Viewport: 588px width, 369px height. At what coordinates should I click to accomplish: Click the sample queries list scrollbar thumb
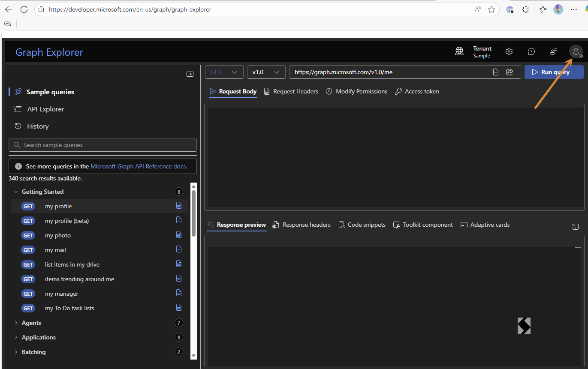[193, 213]
